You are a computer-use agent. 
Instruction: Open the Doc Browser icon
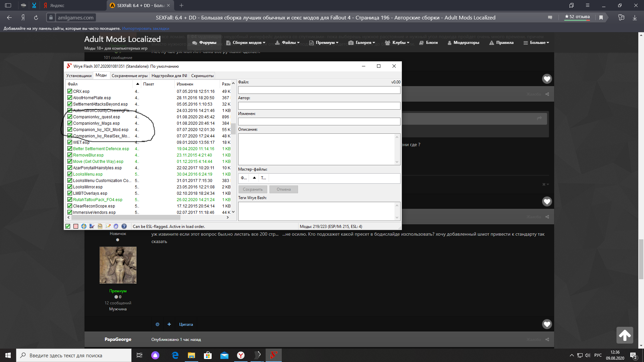tap(100, 226)
